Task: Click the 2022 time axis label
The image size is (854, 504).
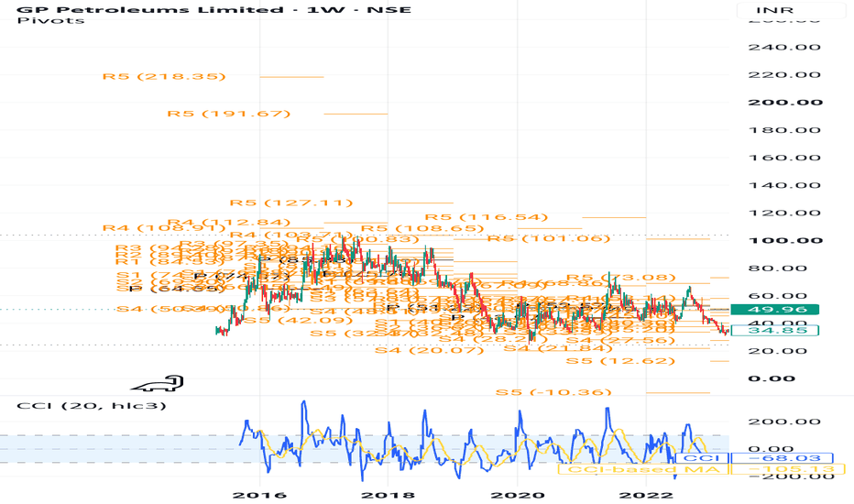Action: [646, 495]
